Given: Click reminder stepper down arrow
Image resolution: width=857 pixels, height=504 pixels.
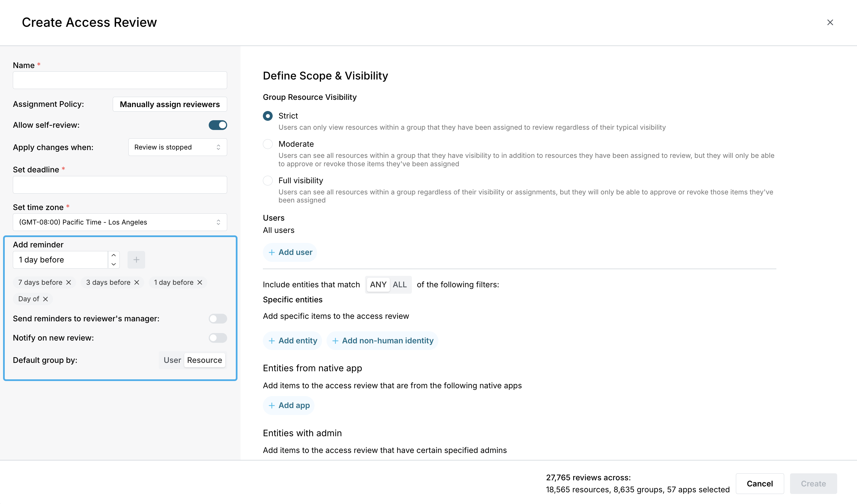Looking at the screenshot, I should [114, 264].
